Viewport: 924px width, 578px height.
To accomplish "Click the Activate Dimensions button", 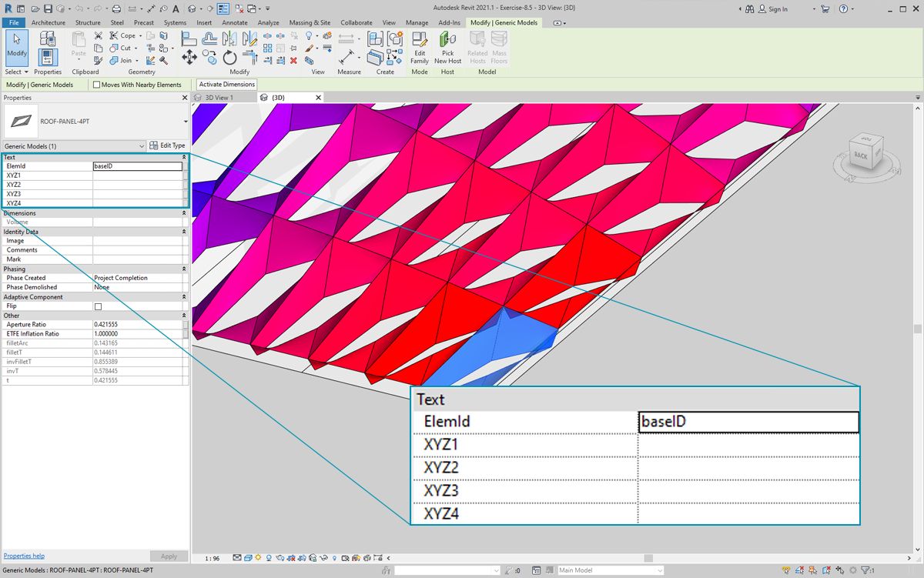I will click(226, 85).
